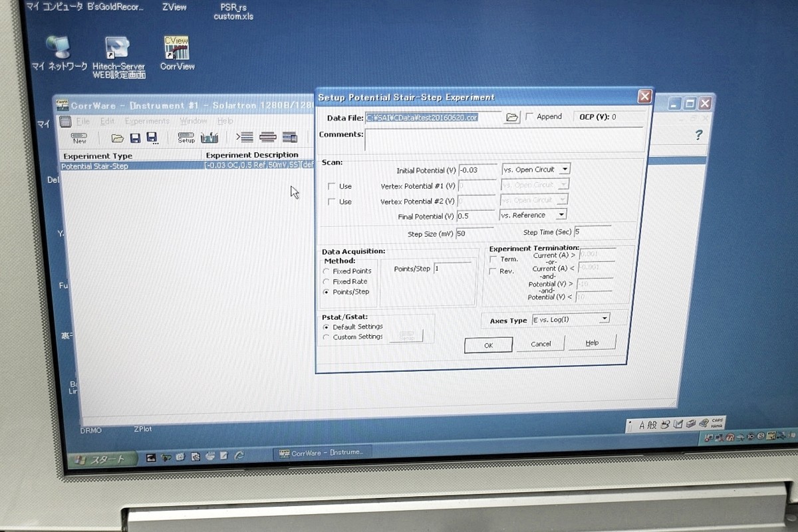Select the Fixed Rate radio button
Screen dimensions: 798x532
326,282
